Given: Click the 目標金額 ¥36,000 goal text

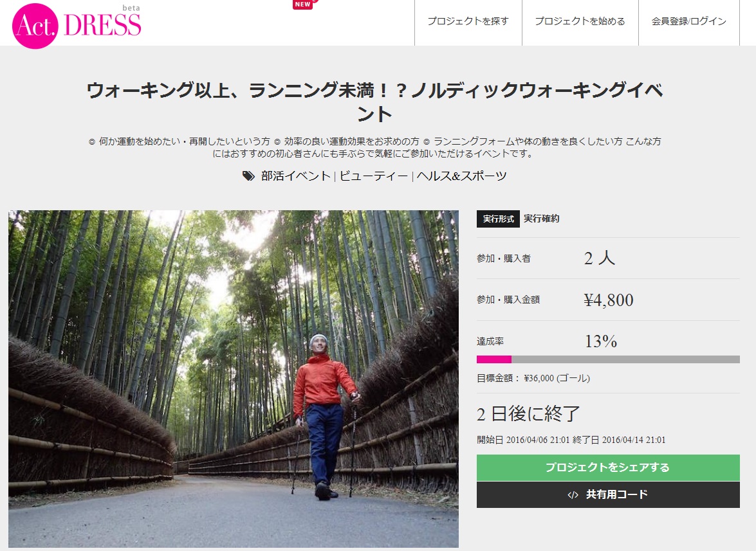Looking at the screenshot, I should pyautogui.click(x=533, y=378).
